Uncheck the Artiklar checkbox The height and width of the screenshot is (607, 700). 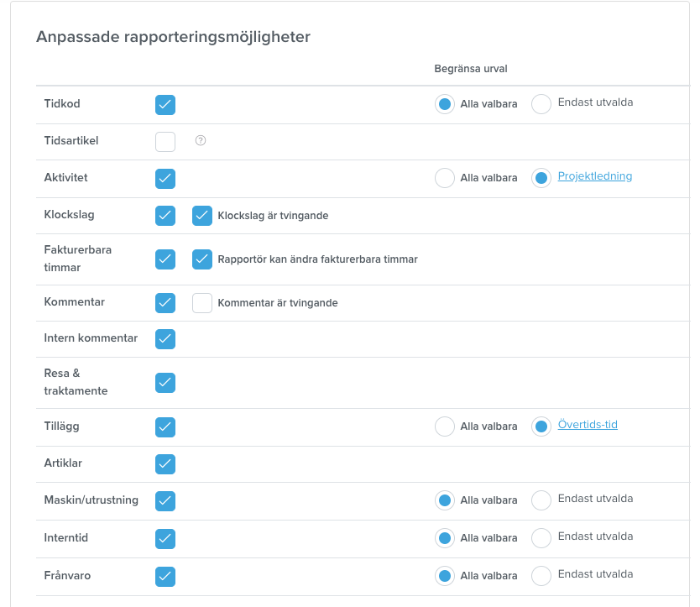click(165, 464)
